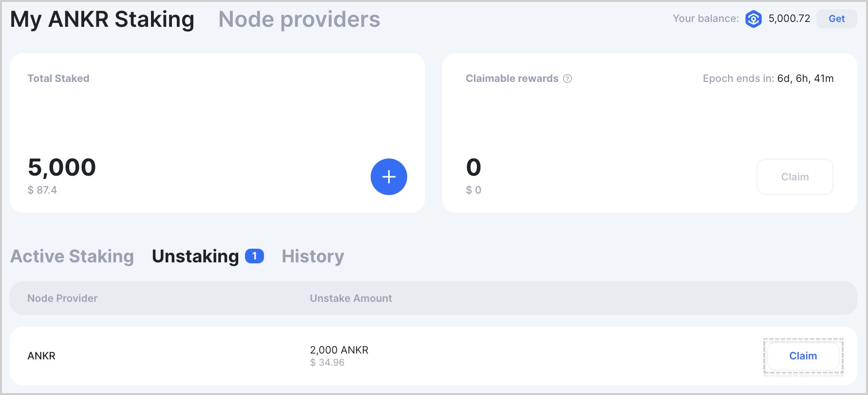868x395 pixels.
Task: Click the Total Staked 5,000 amount
Action: click(x=62, y=167)
